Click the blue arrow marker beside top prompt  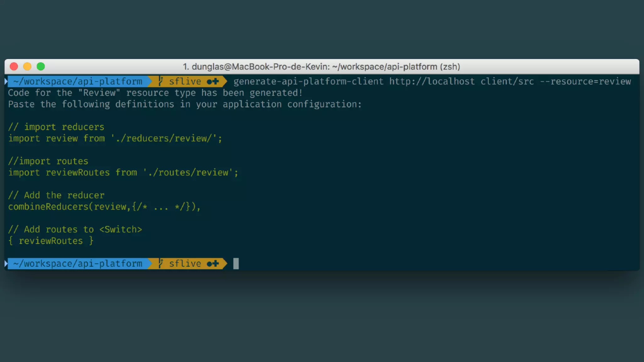click(6, 81)
